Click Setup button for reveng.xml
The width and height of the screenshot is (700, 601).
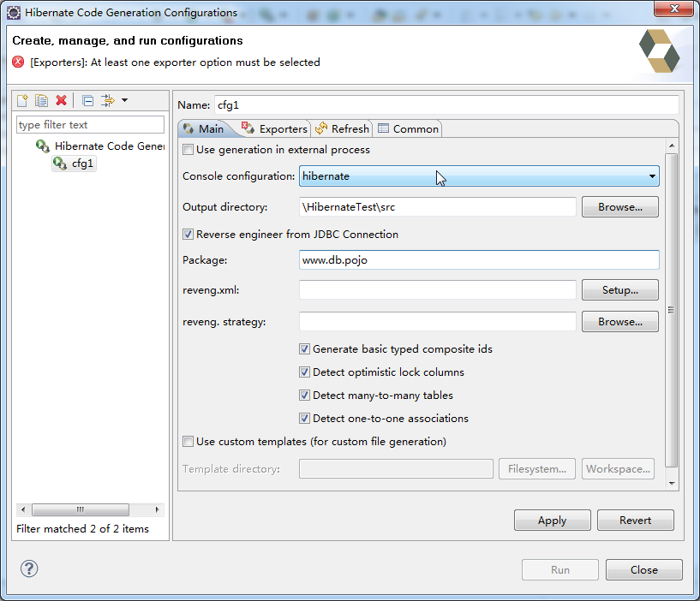tap(620, 290)
